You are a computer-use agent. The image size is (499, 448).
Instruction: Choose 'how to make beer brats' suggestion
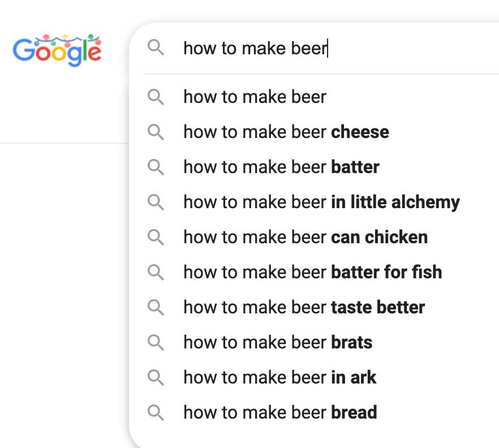314,342
